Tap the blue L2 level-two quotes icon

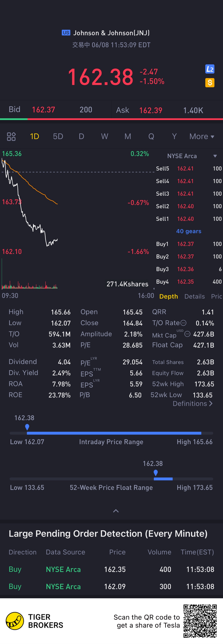pos(210,69)
